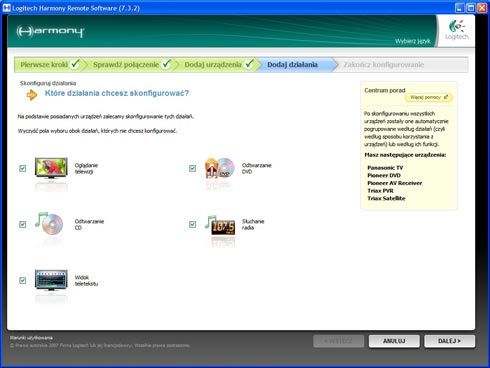Maximize the Harmony Remote Software window
This screenshot has height=368, width=490.
pos(470,8)
